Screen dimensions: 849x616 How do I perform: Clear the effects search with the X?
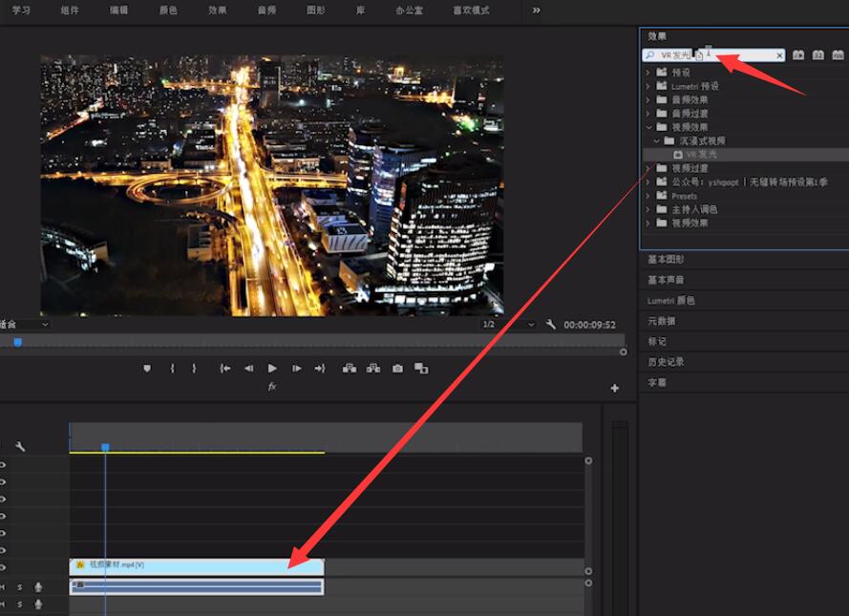779,55
